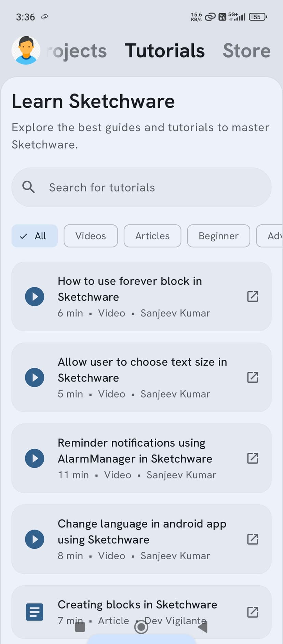Image resolution: width=283 pixels, height=644 pixels.
Task: Toggle the Videos filter chip
Action: [90, 236]
